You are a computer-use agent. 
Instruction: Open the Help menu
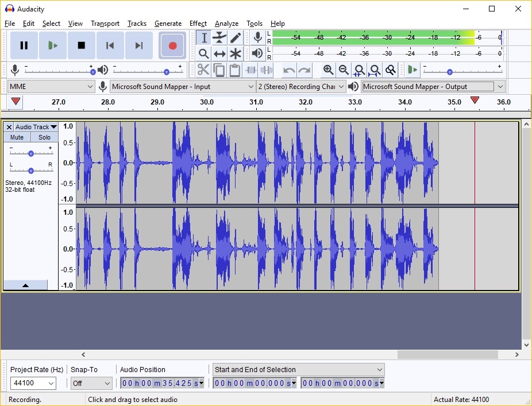coord(277,24)
